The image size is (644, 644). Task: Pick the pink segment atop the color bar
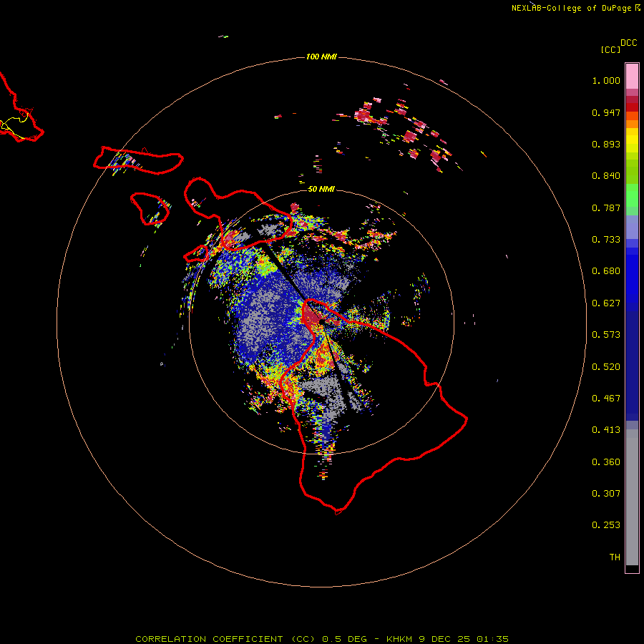pyautogui.click(x=632, y=77)
